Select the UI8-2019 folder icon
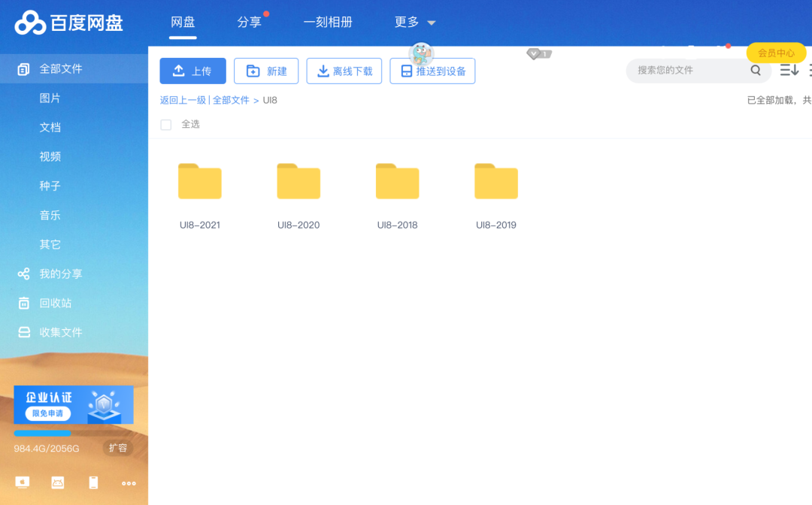812x505 pixels. pyautogui.click(x=496, y=181)
